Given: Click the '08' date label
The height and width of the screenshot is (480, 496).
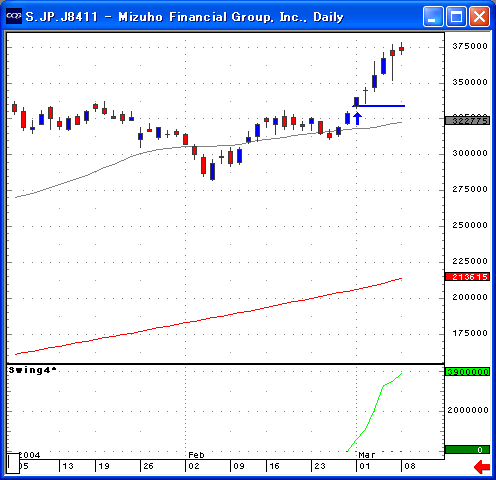Looking at the screenshot, I should click(410, 466).
